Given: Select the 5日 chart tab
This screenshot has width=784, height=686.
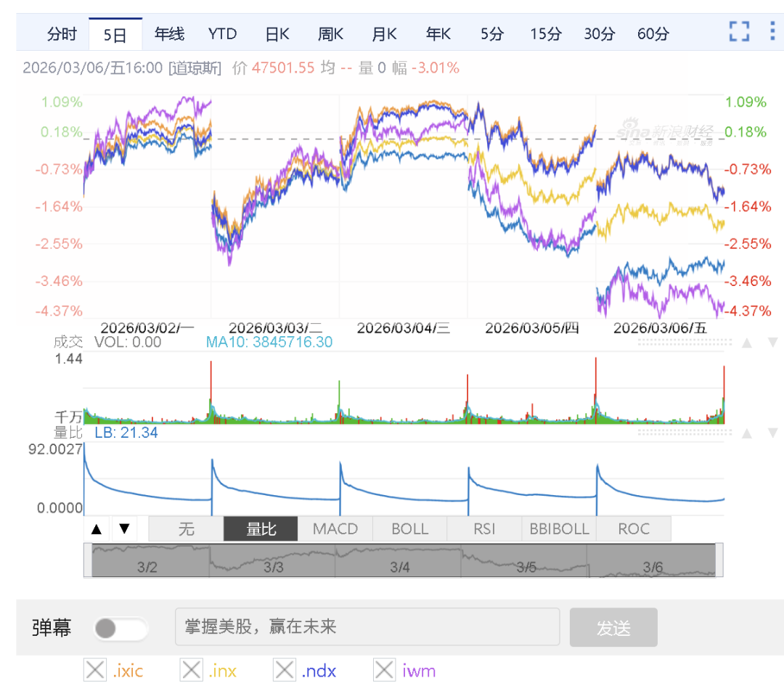Looking at the screenshot, I should (115, 35).
